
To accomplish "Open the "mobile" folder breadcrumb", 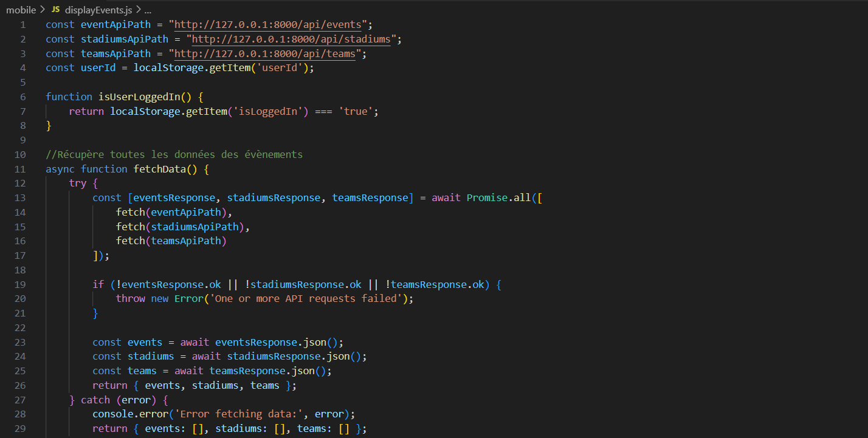I will pos(21,10).
